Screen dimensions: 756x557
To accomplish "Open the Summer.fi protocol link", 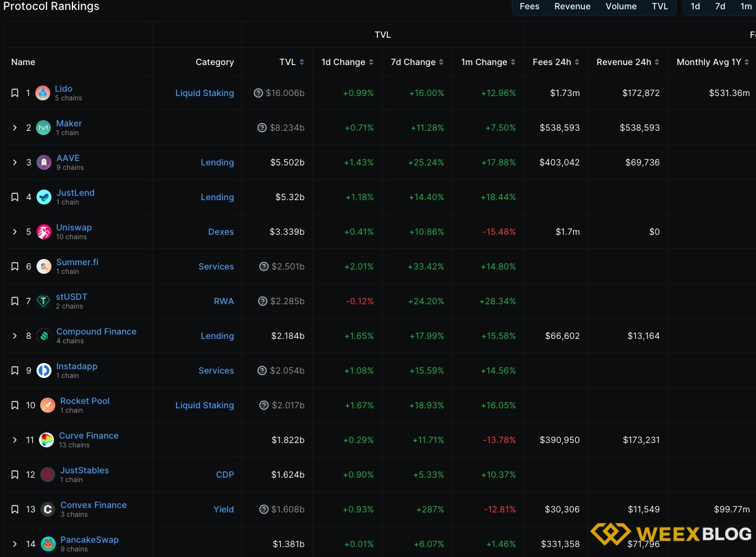I will coord(77,262).
